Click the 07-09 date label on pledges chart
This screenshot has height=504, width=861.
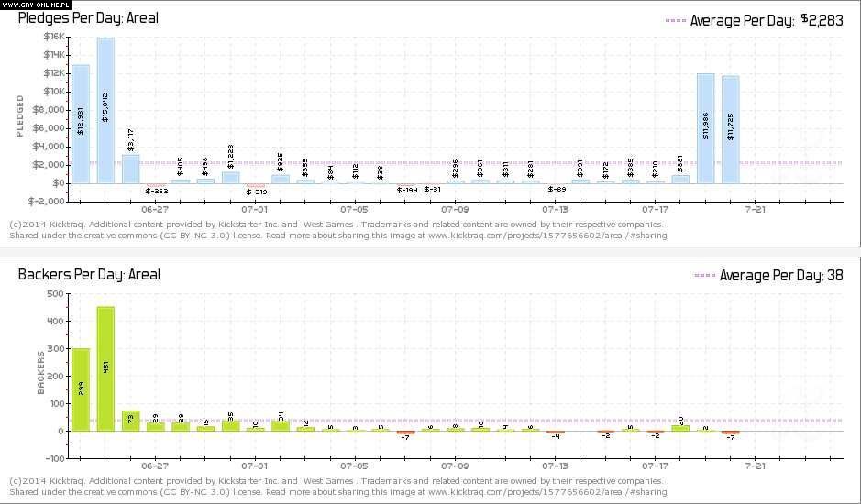pyautogui.click(x=454, y=209)
